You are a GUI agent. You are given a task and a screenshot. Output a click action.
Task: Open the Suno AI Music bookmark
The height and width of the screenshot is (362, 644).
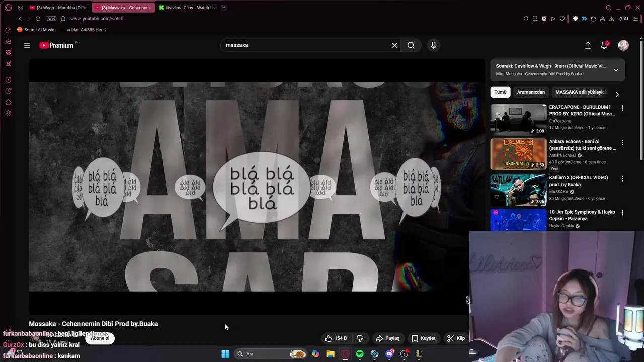[36, 30]
